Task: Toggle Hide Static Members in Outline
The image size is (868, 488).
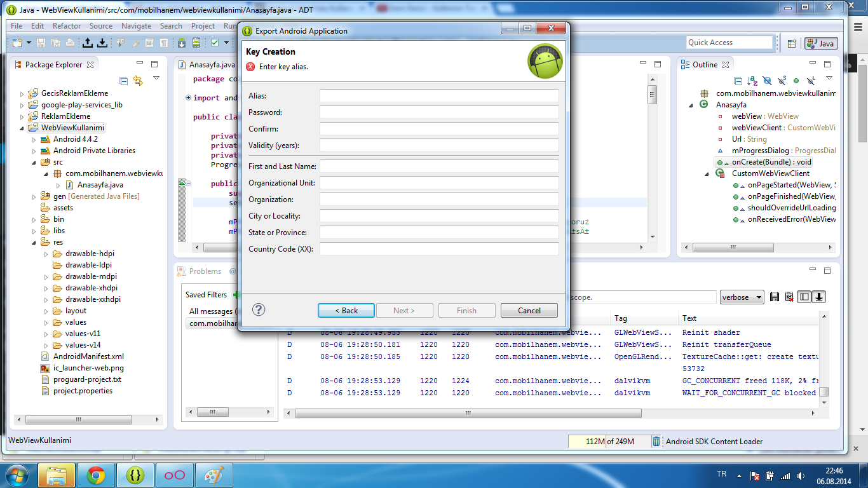Action: [x=782, y=81]
